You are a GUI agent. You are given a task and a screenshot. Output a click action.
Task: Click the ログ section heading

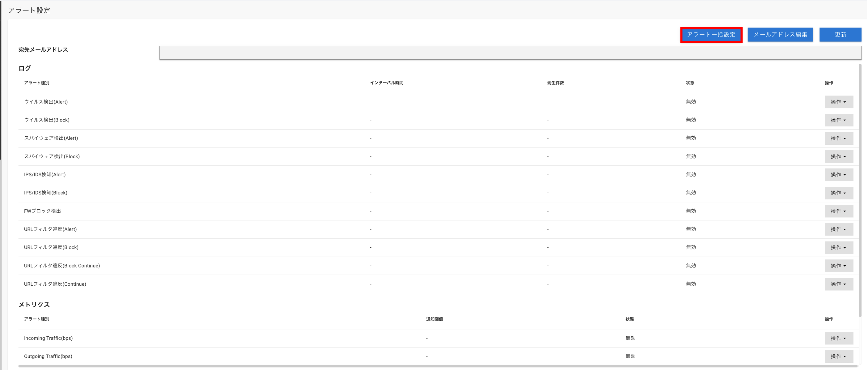[x=25, y=68]
